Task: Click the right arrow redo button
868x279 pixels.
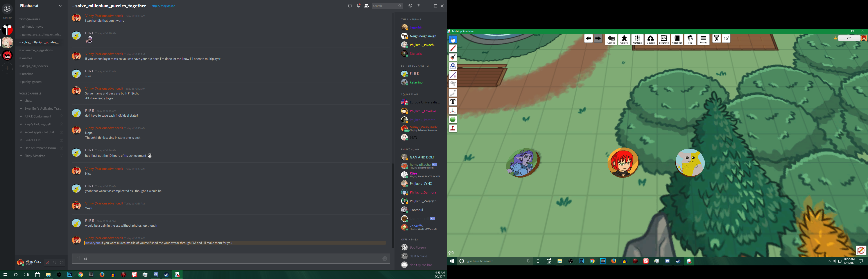Action: click(598, 39)
